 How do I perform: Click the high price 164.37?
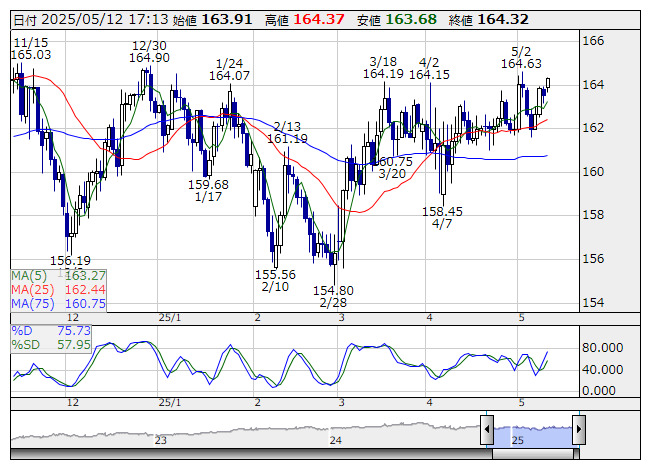point(319,20)
